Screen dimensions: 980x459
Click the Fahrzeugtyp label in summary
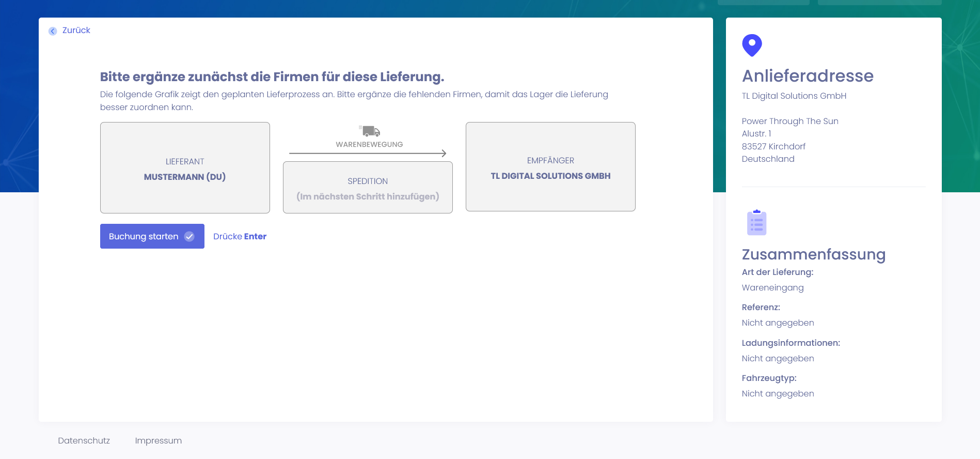[x=769, y=378]
